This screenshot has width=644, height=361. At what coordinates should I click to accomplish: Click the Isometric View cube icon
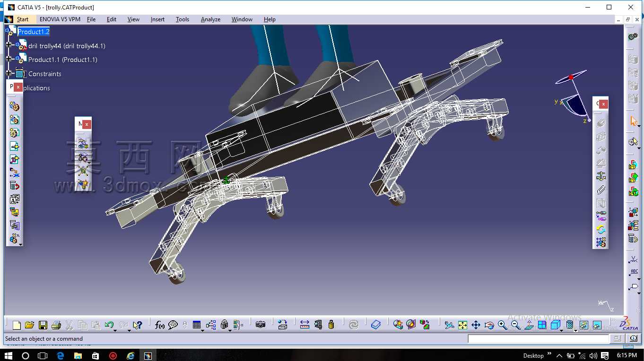coord(555,325)
